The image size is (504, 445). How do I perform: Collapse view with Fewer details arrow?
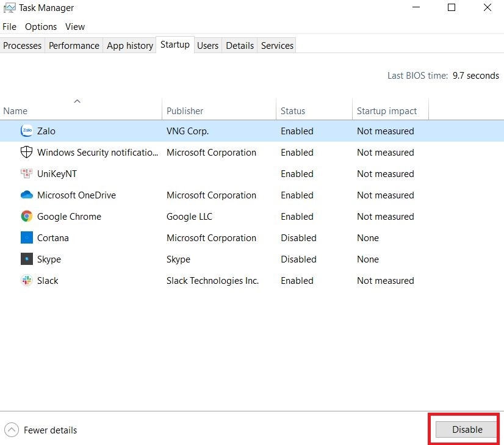coord(11,430)
